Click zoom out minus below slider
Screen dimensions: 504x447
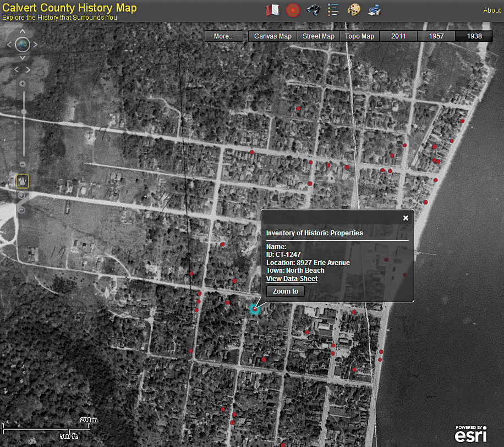(x=23, y=164)
